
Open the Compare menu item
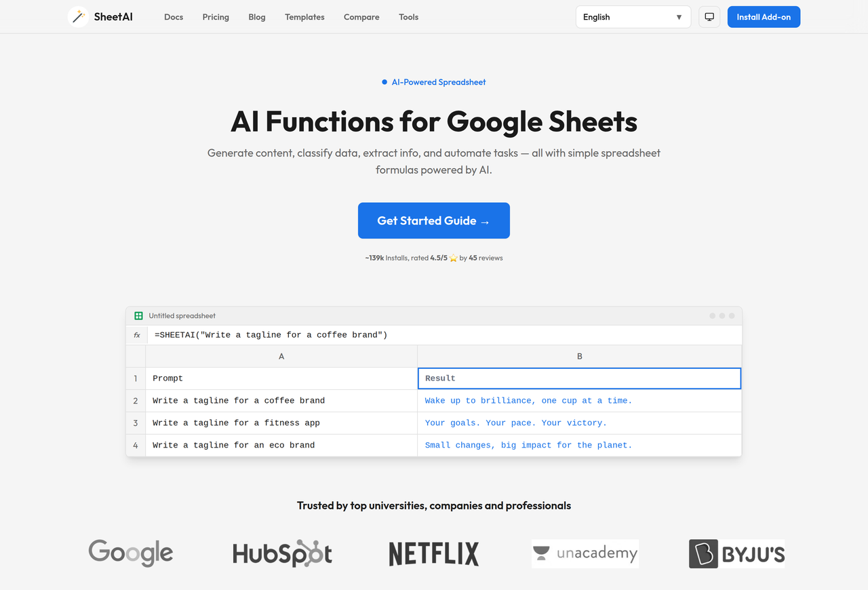(361, 17)
